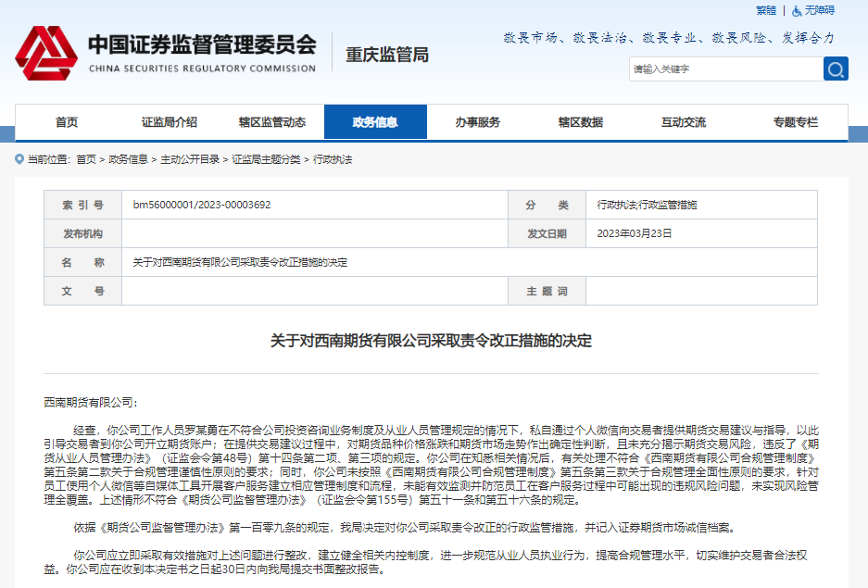
Task: Open the 辖区数据 navigation tab
Action: pos(581,122)
